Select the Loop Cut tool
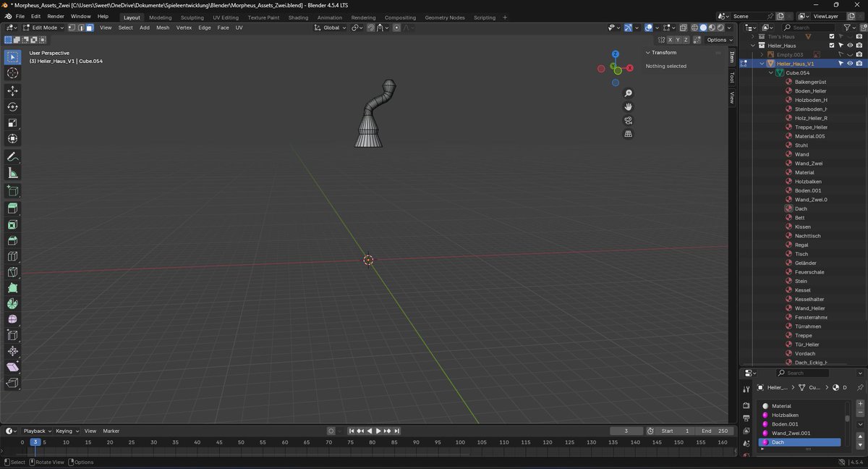 click(x=12, y=256)
